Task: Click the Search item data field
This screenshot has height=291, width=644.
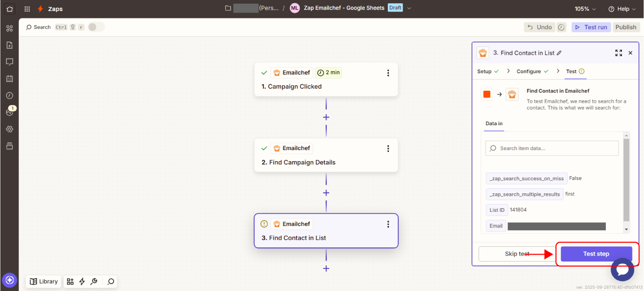Action: coord(552,148)
